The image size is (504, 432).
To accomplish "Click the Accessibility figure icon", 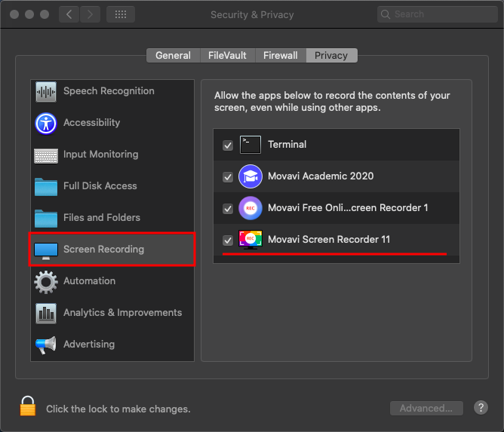I will coord(46,124).
